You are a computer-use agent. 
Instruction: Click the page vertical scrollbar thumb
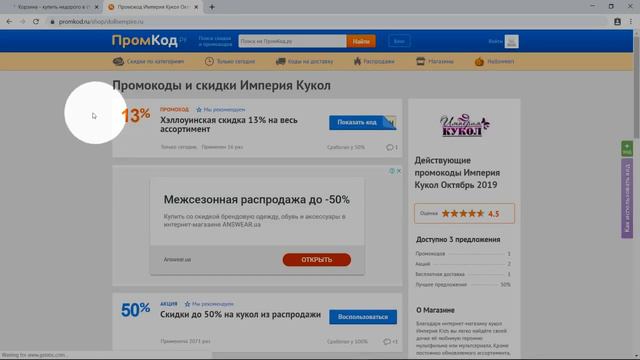636,88
